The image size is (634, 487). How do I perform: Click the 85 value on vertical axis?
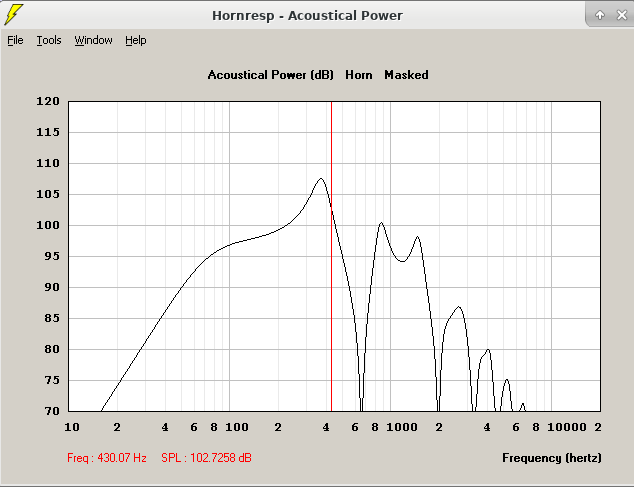coord(52,318)
